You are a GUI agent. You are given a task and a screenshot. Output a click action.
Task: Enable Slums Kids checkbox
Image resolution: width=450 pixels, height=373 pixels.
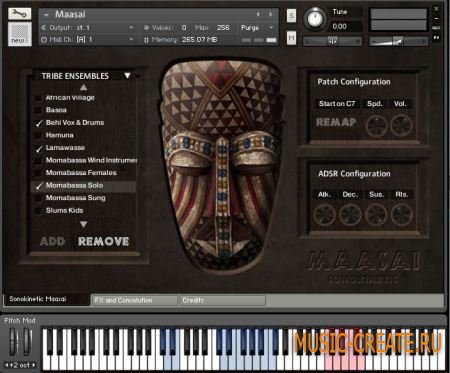tap(39, 211)
